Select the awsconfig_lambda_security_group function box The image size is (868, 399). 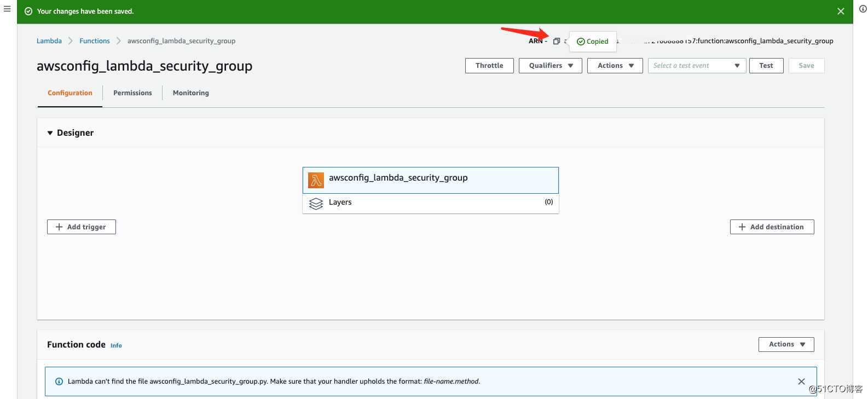(431, 180)
